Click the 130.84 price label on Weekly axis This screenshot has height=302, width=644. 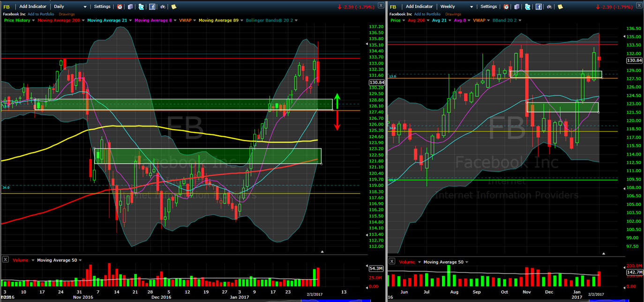(634, 60)
